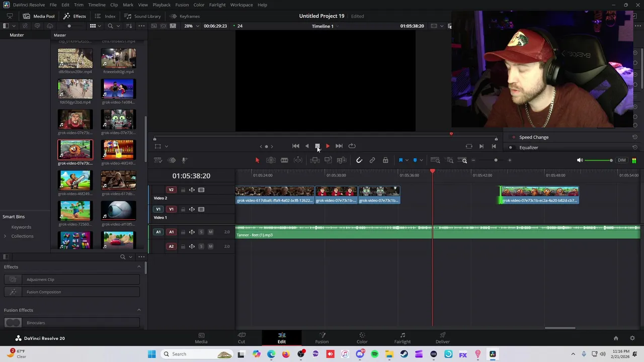
Task: Click the blue Marker icon
Action: [x=415, y=160]
